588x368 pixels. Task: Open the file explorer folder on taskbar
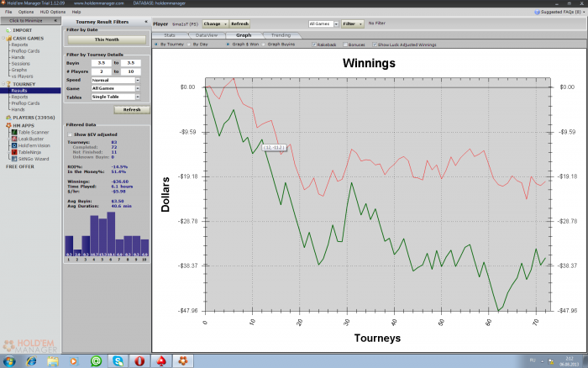tap(53, 361)
